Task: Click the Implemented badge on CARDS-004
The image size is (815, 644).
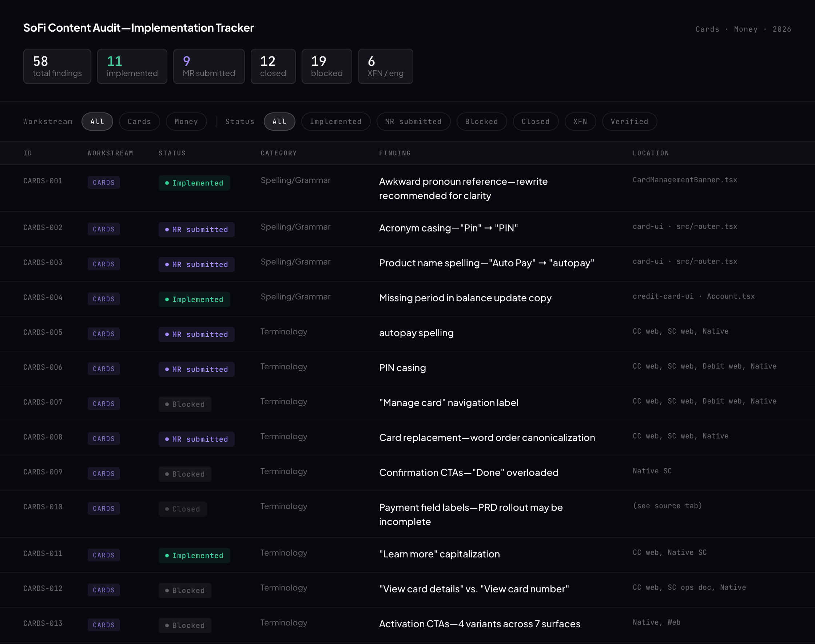Action: (x=195, y=300)
